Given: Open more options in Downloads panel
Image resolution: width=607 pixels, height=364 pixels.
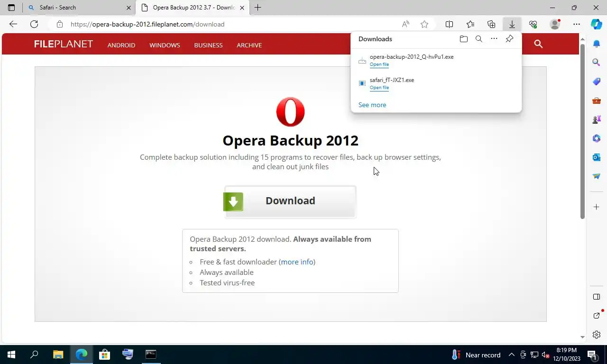Looking at the screenshot, I should (x=494, y=39).
